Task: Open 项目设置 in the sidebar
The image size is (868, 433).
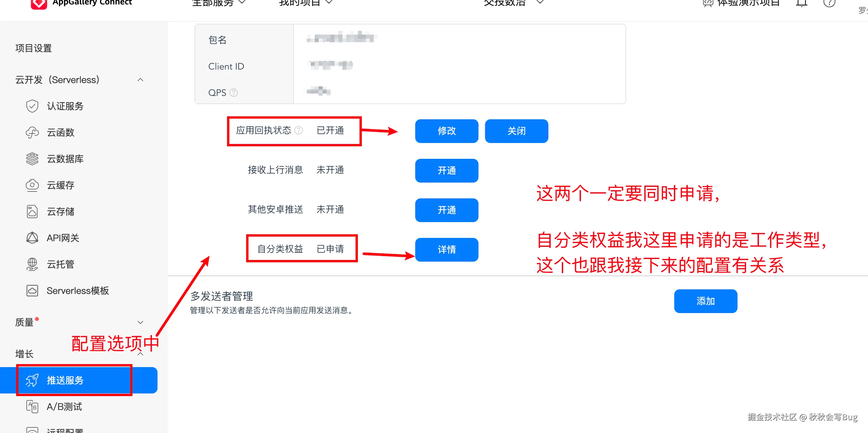Action: pyautogui.click(x=33, y=48)
